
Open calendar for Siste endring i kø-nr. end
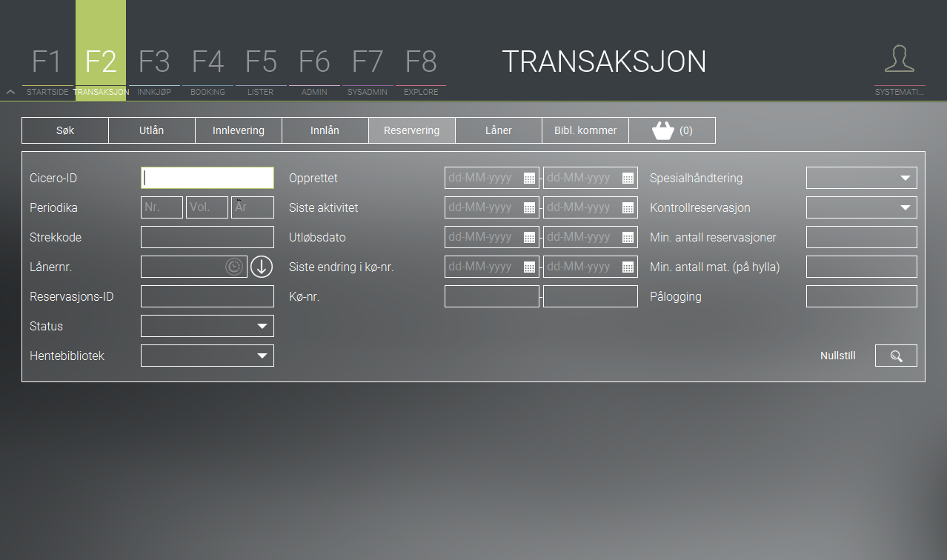point(628,267)
